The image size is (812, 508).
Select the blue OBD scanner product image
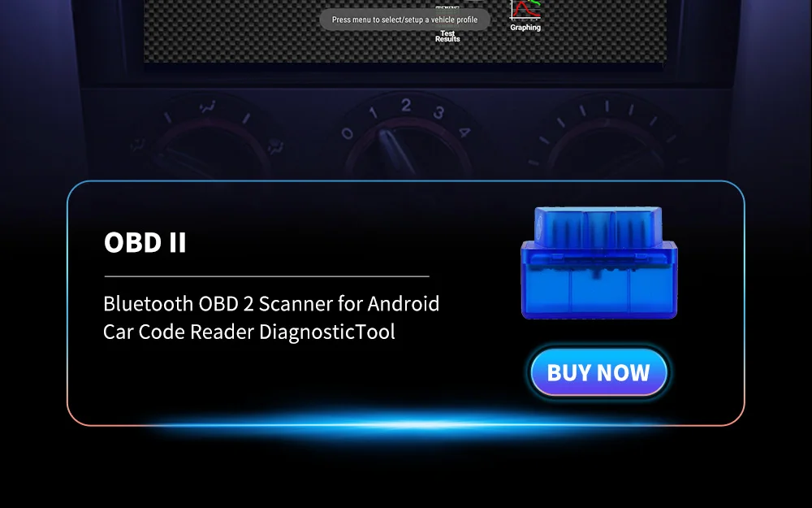tap(599, 263)
